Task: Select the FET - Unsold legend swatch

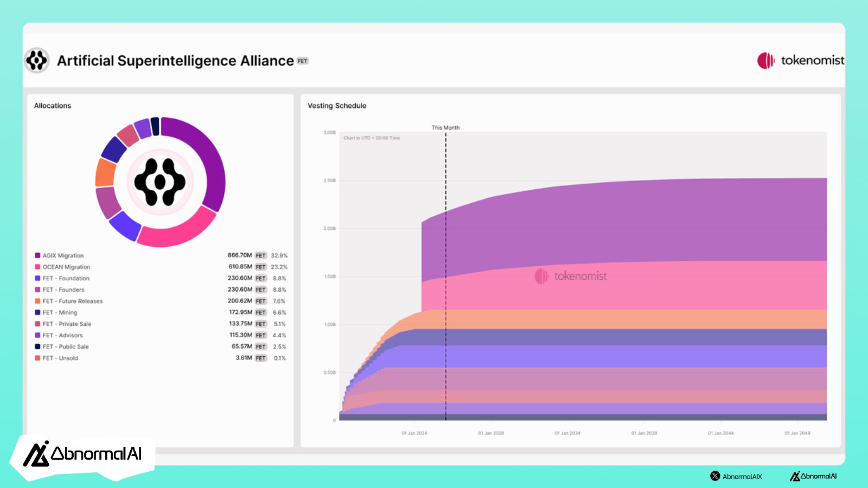Action: (x=37, y=358)
